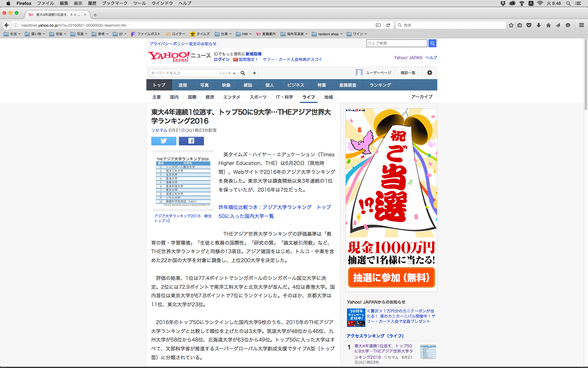Open the Firefox downloads arrow icon
This screenshot has width=588, height=368.
(x=539, y=25)
